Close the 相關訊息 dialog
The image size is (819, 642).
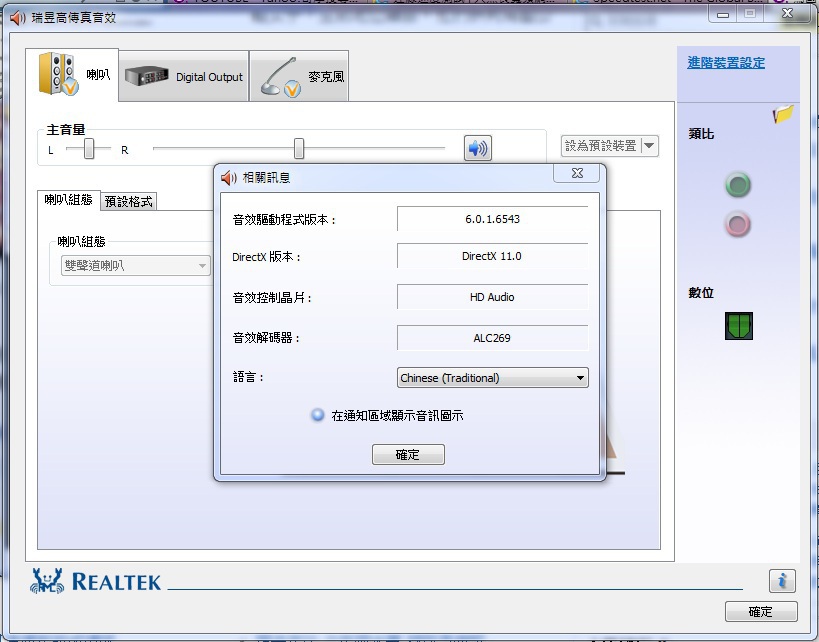577,173
